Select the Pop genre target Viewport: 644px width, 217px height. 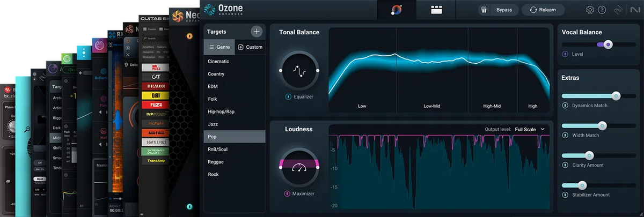(x=235, y=137)
